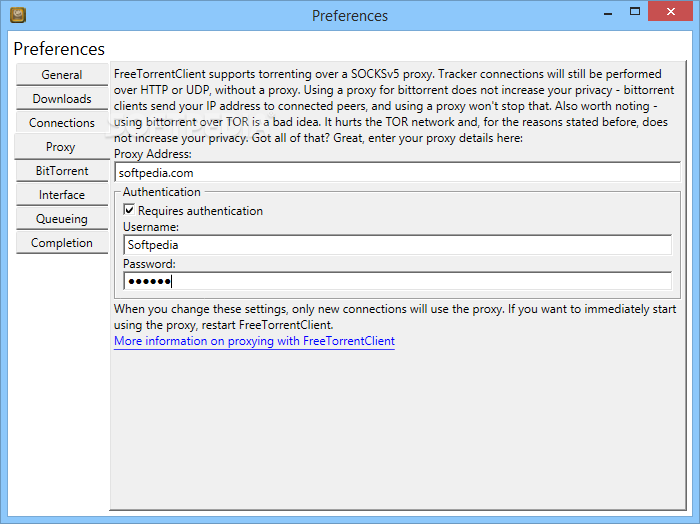The height and width of the screenshot is (524, 700).
Task: Click the 'Username:' label
Action: point(151,227)
